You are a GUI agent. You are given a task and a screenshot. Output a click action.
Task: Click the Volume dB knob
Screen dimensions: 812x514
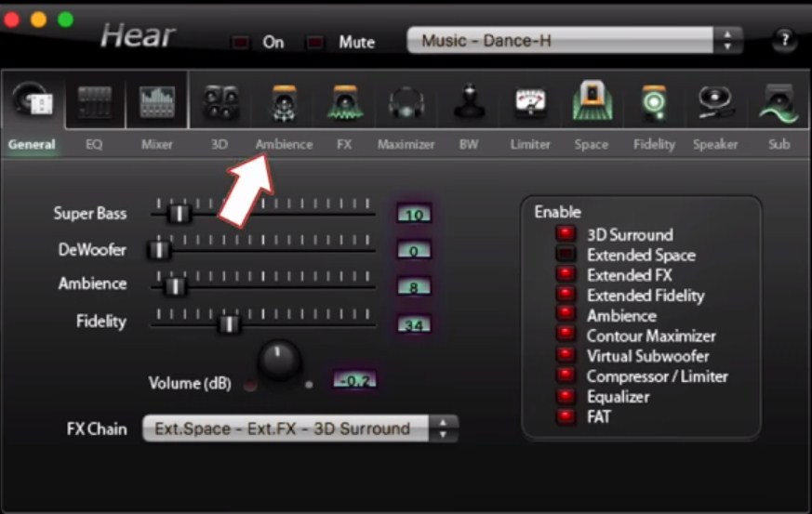[279, 361]
